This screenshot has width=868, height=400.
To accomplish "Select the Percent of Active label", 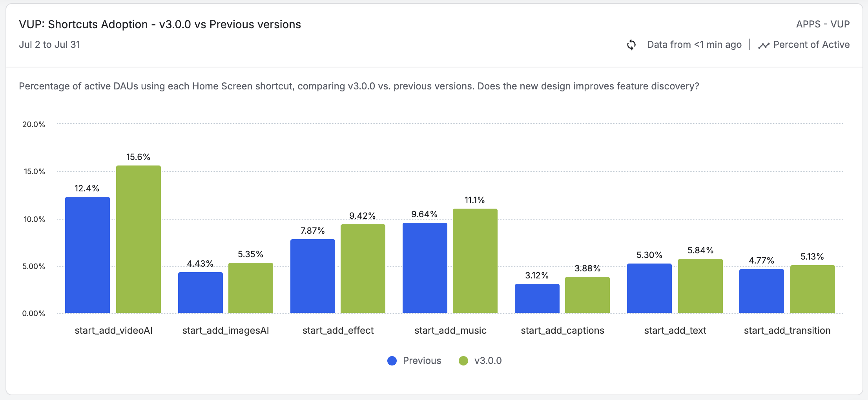I will [x=811, y=45].
